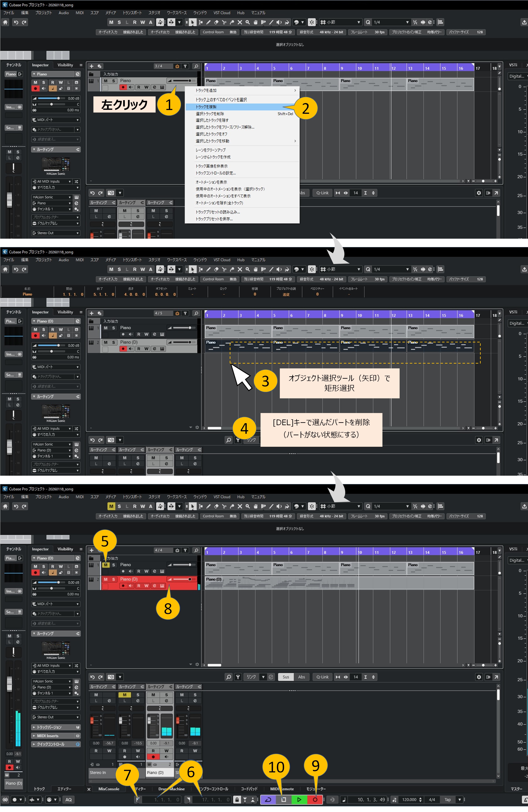Viewport: 528px width, 812px height.
Task: Pick the Eraser tool
Action: (216, 22)
